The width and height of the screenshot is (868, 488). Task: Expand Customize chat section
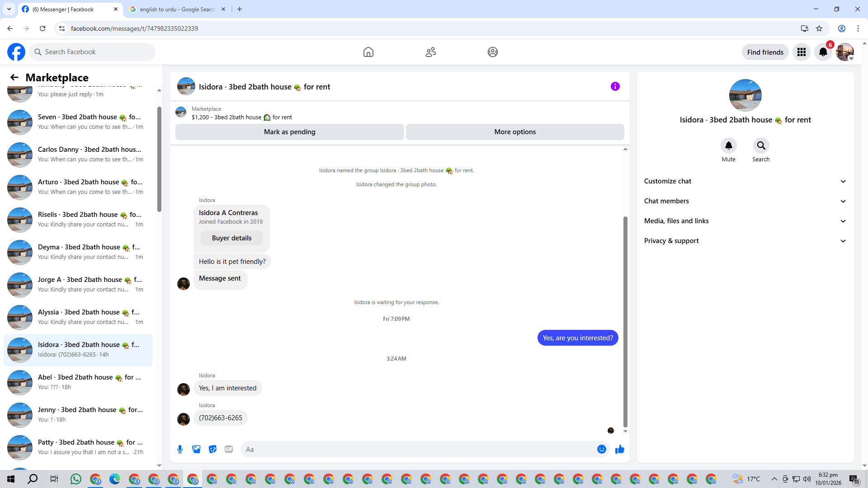point(745,181)
